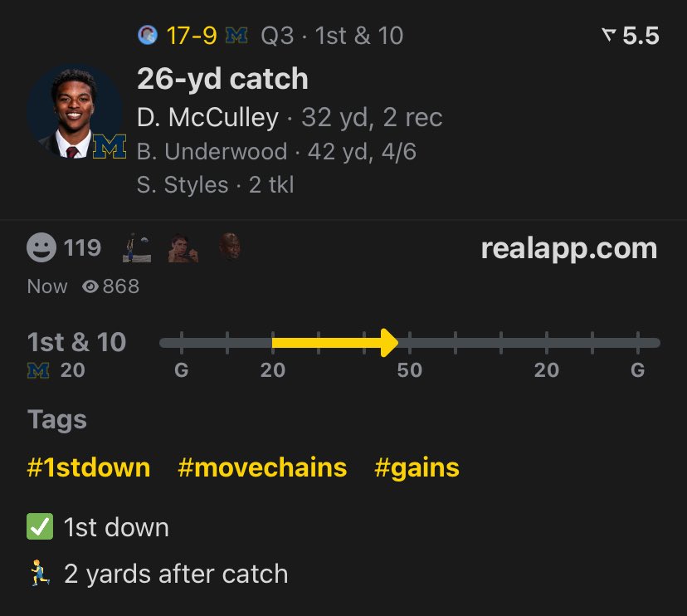Click the rating icon beside 5.5
This screenshot has width=687, height=616.
pyautogui.click(x=608, y=36)
